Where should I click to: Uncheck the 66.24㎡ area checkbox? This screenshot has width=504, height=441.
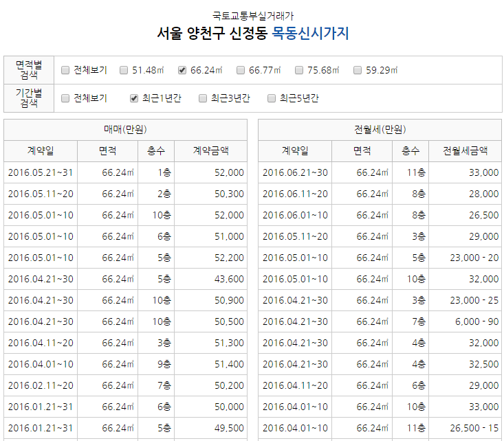pos(182,70)
